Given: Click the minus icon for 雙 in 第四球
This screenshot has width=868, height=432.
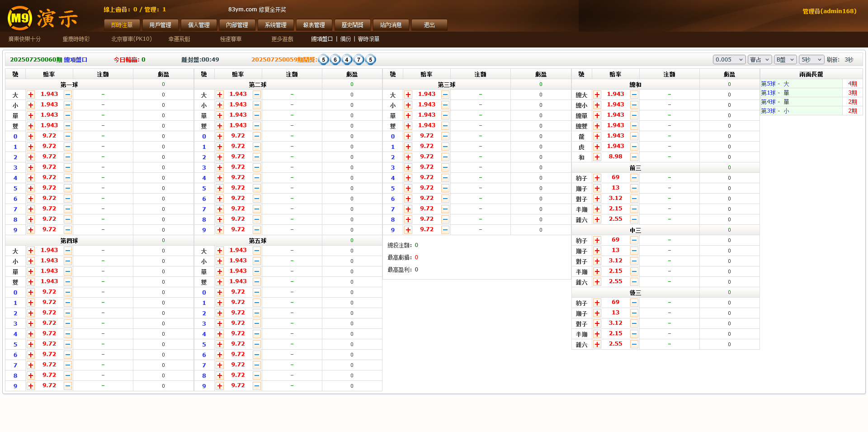Looking at the screenshot, I should click(68, 282).
